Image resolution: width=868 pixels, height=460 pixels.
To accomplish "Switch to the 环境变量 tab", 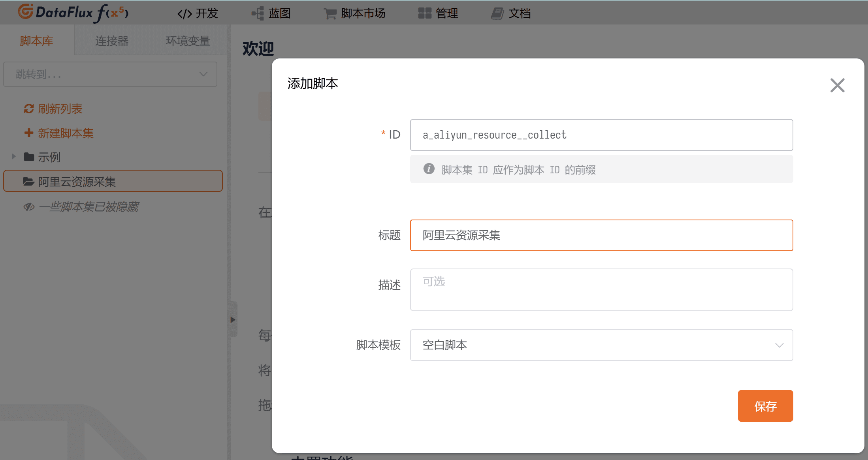I will [188, 41].
